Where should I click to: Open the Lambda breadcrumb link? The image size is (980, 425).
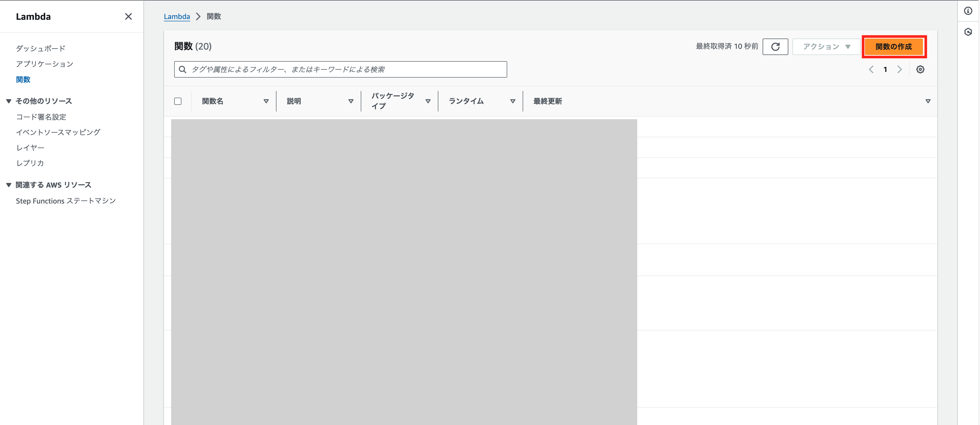coord(177,16)
